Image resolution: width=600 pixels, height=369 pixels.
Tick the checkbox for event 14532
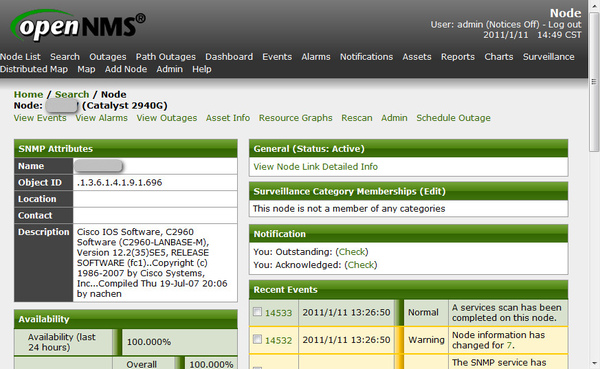point(258,339)
